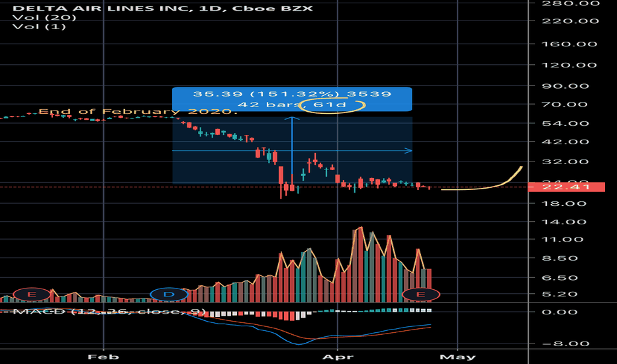Click the blue MACD line at its lowest point
The height and width of the screenshot is (364, 617).
(x=299, y=344)
